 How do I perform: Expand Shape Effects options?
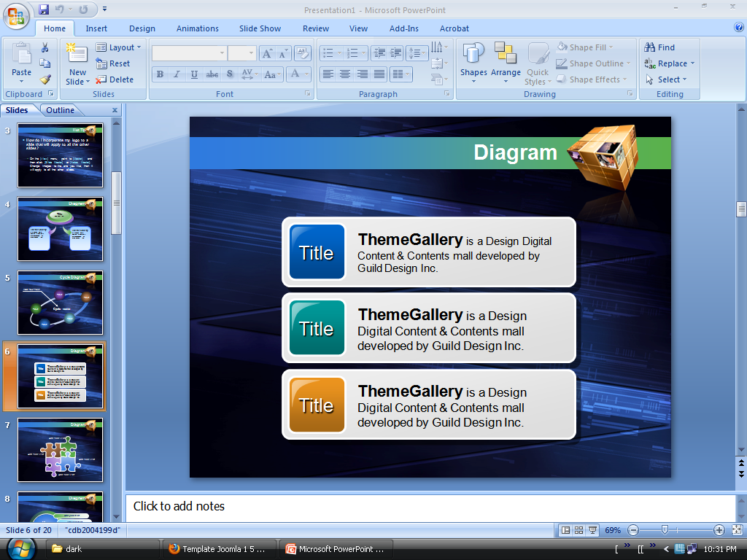coord(592,79)
